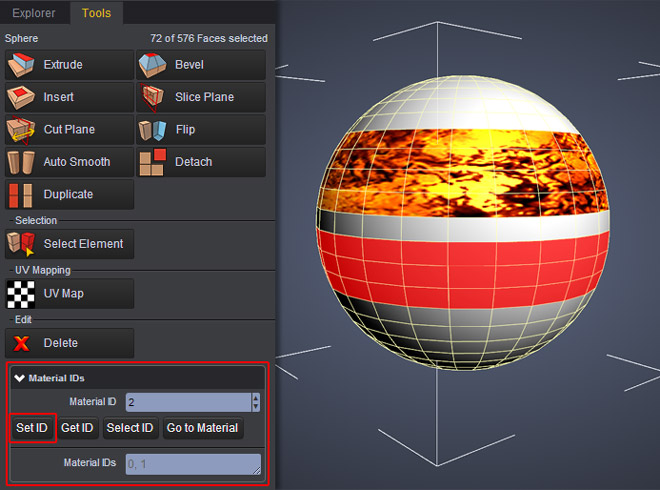Click the Select Element icon
Image resolution: width=660 pixels, height=490 pixels.
(21, 244)
